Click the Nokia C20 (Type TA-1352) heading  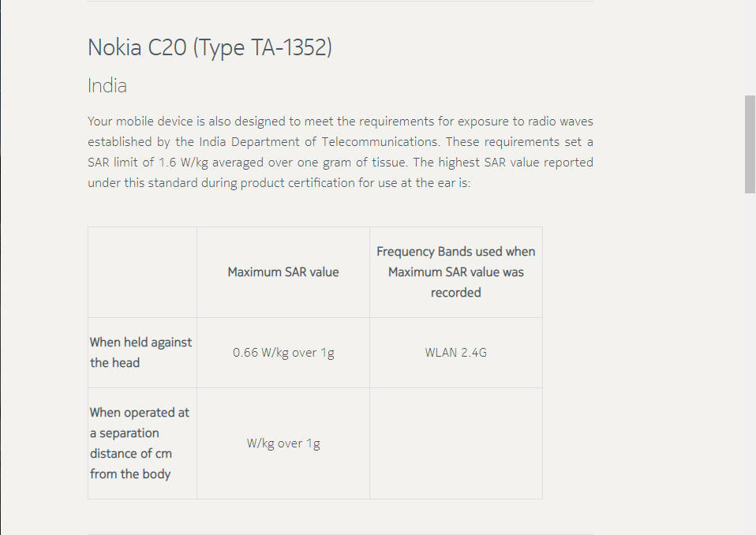pyautogui.click(x=209, y=48)
